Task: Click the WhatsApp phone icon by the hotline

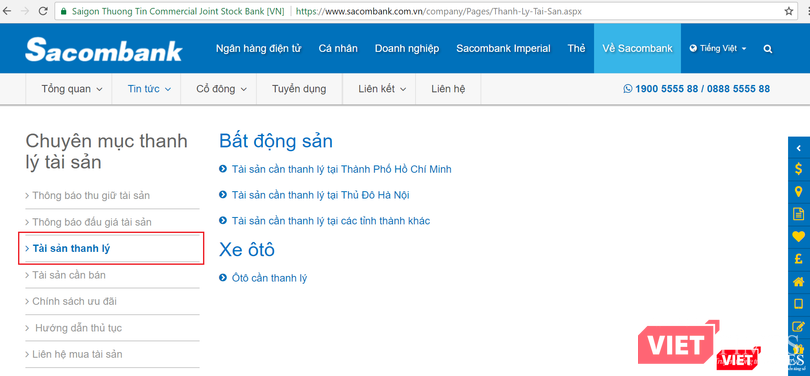Action: [628, 89]
